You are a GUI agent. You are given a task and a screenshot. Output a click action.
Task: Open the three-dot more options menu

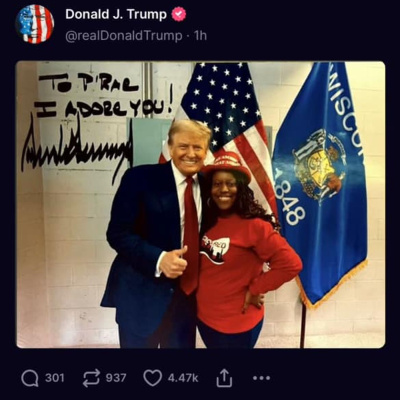[x=261, y=378]
